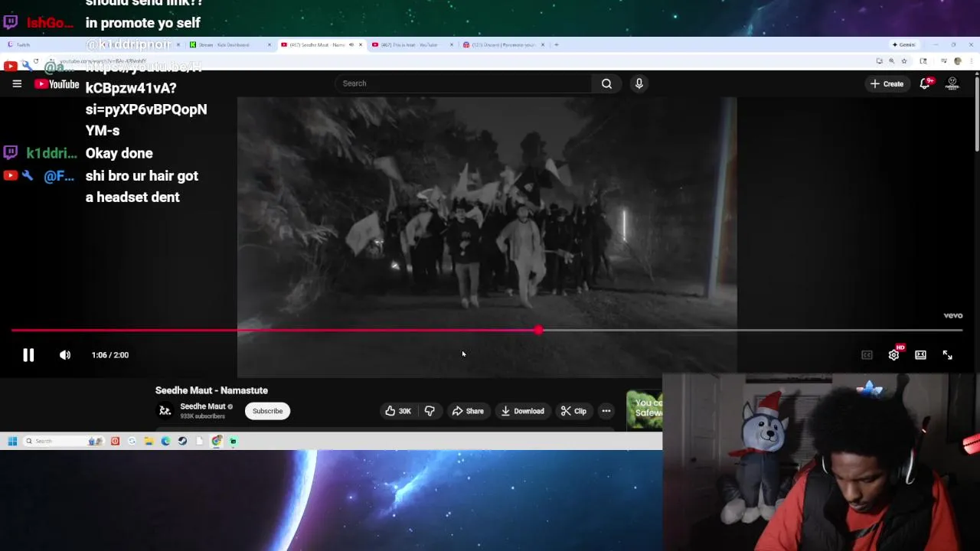Open YouTube notifications bell
The image size is (980, 551).
[925, 83]
